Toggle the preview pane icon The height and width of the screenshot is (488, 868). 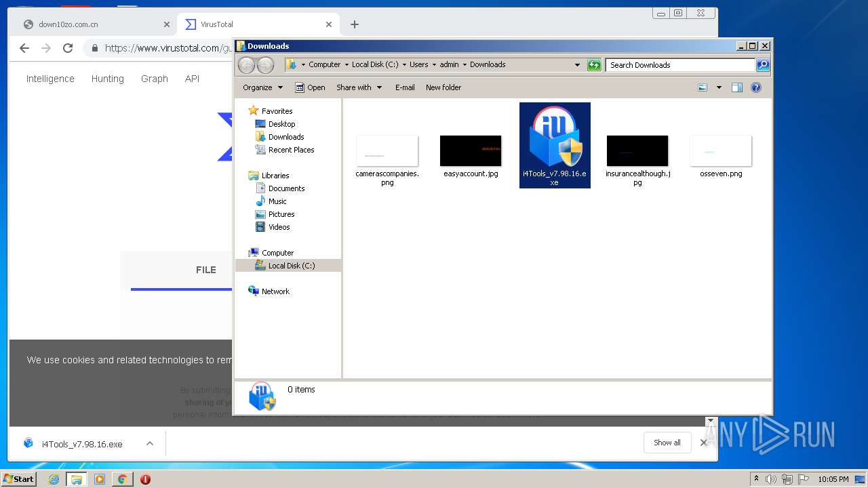click(x=737, y=87)
